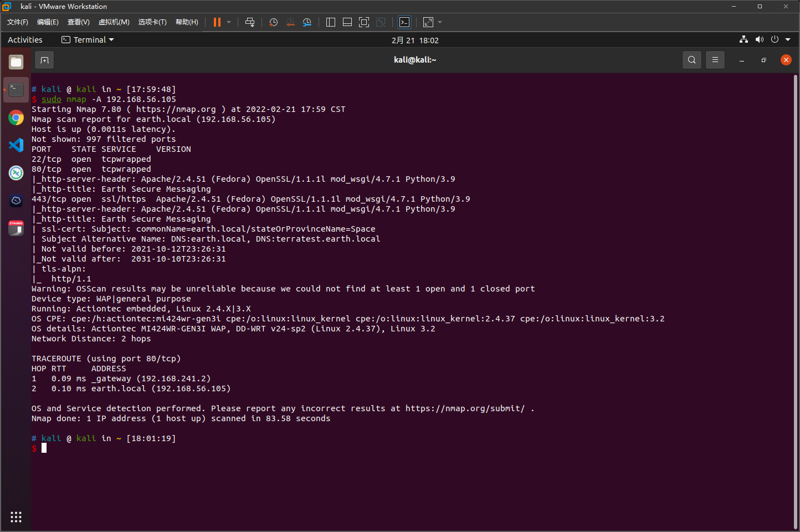
Task: Open the stretch display dropdown arrow
Action: click(440, 22)
